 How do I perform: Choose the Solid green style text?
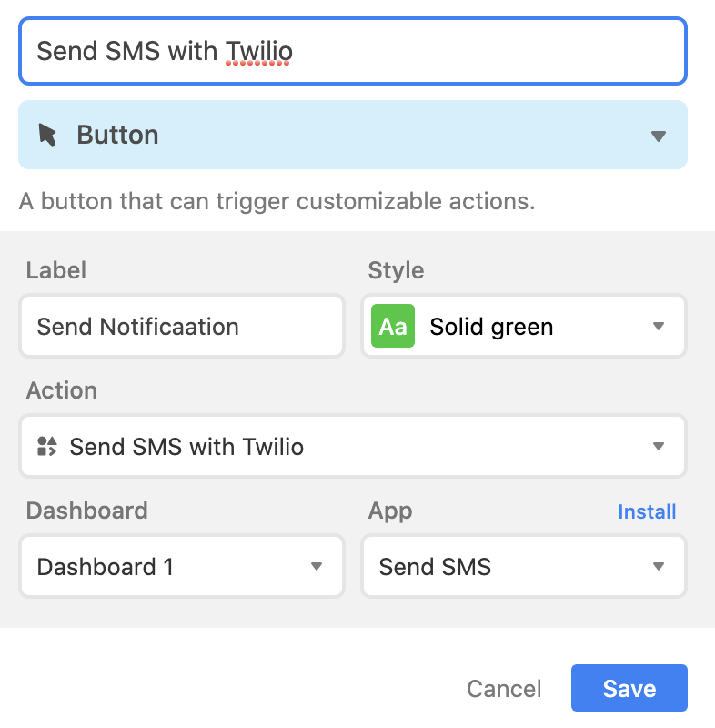pyautogui.click(x=491, y=327)
